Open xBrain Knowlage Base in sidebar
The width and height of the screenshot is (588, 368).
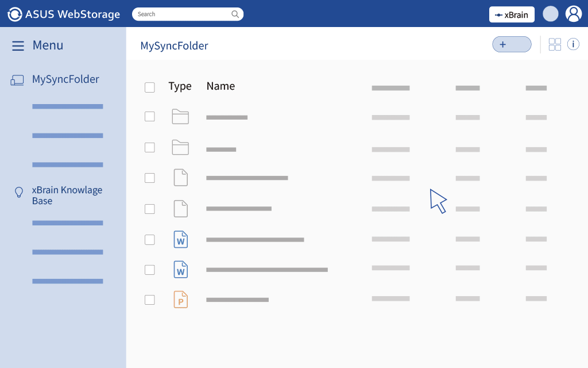[67, 195]
